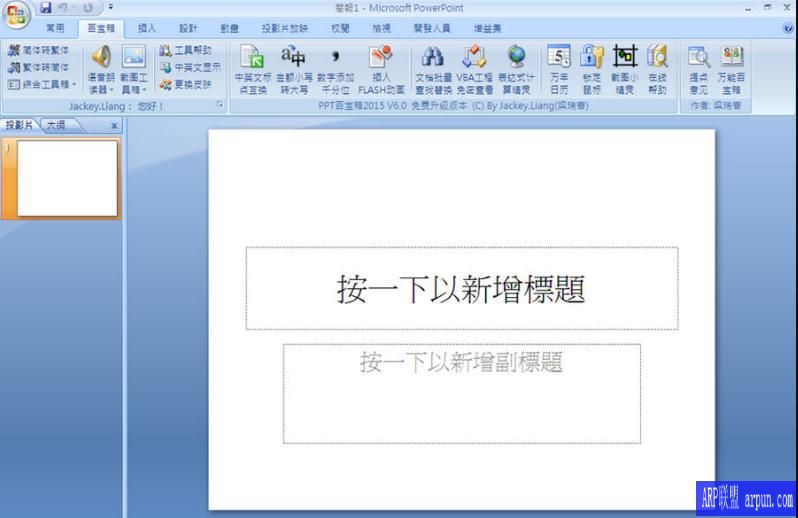
Task: Open the group dialog launcher beside Jackey.Liang greeting
Action: click(220, 105)
